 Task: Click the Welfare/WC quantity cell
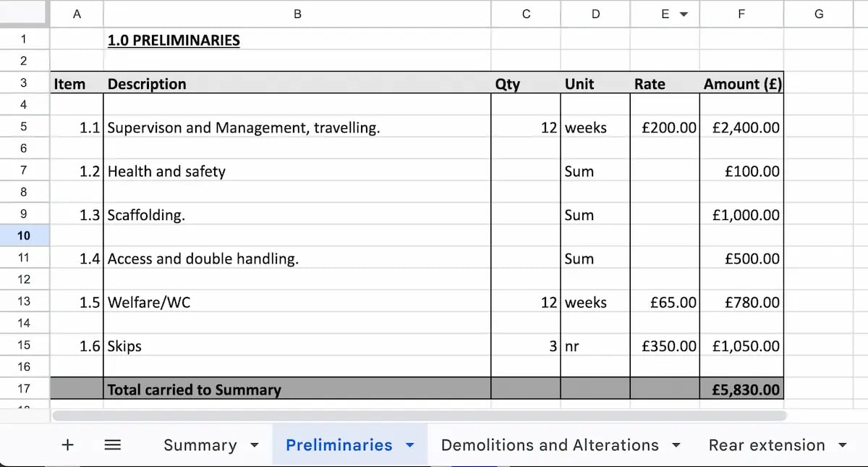525,303
